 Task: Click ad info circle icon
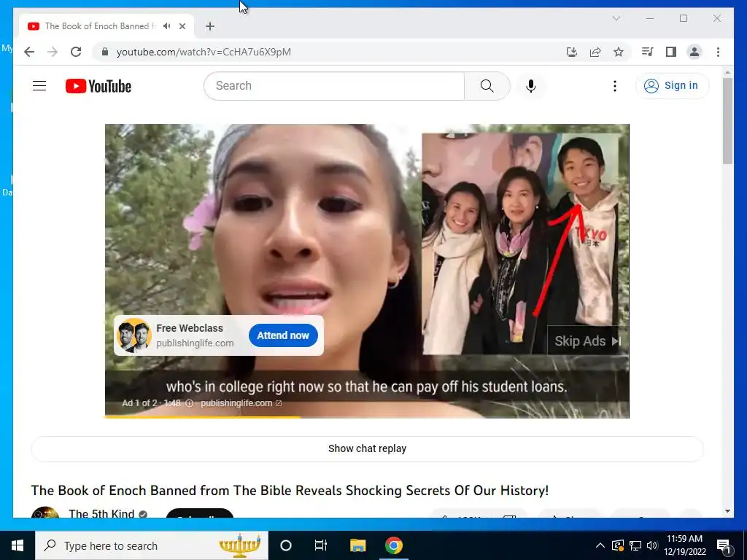click(x=189, y=403)
